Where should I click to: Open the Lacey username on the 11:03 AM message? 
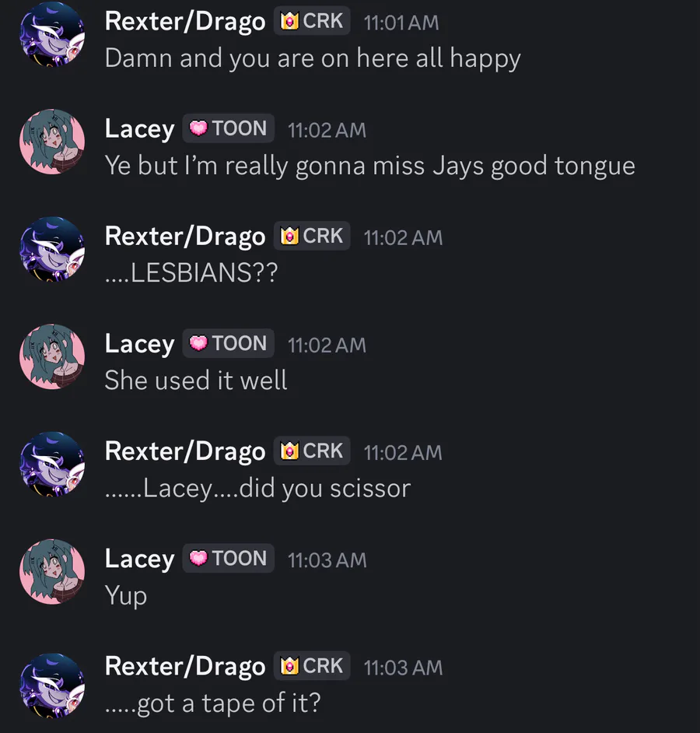point(139,559)
